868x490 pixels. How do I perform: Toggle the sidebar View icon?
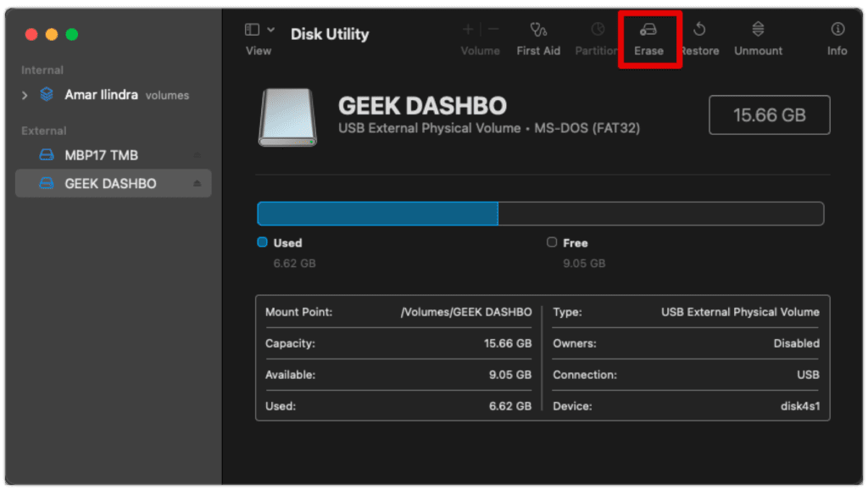tap(252, 30)
